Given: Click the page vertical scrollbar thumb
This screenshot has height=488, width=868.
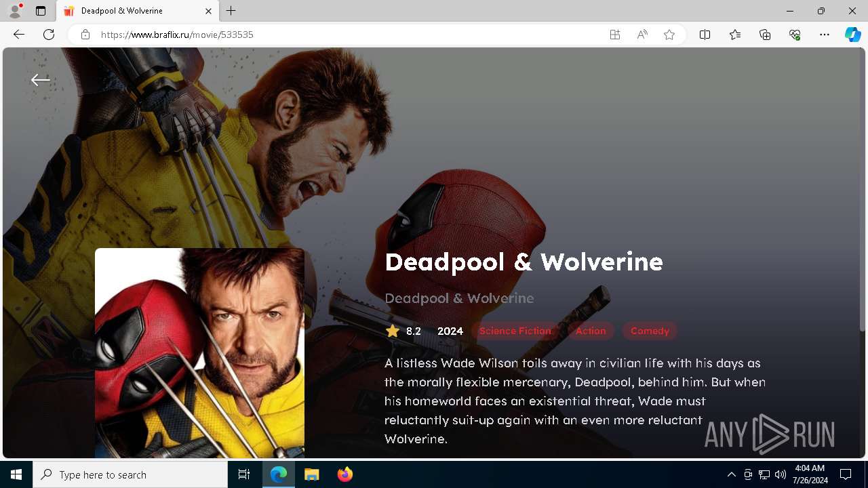Looking at the screenshot, I should coord(863,190).
